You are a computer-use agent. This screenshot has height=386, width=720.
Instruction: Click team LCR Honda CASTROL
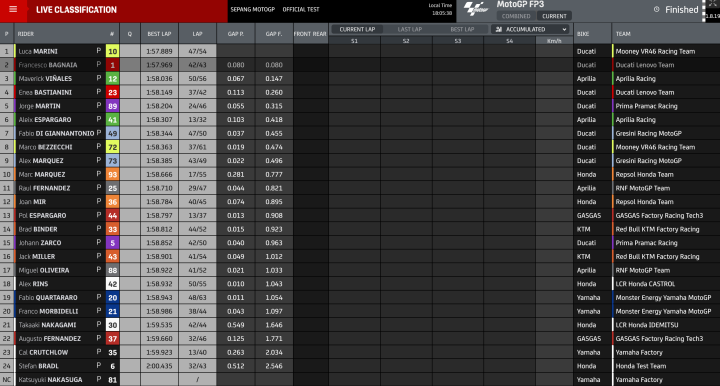tap(645, 284)
